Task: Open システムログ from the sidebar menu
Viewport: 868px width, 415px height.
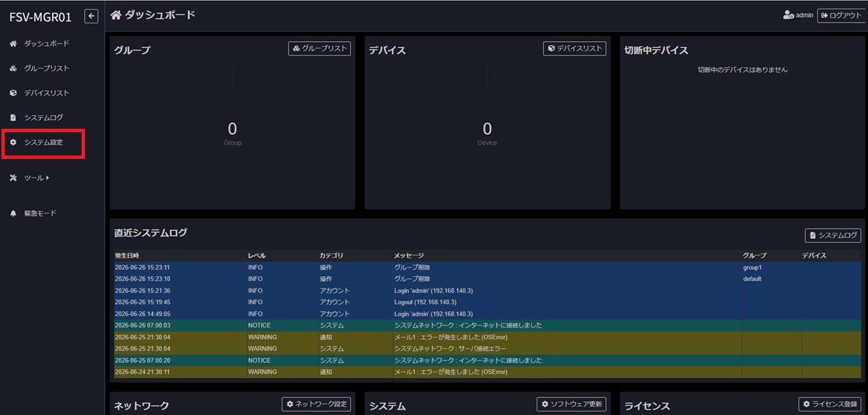Action: [x=43, y=118]
